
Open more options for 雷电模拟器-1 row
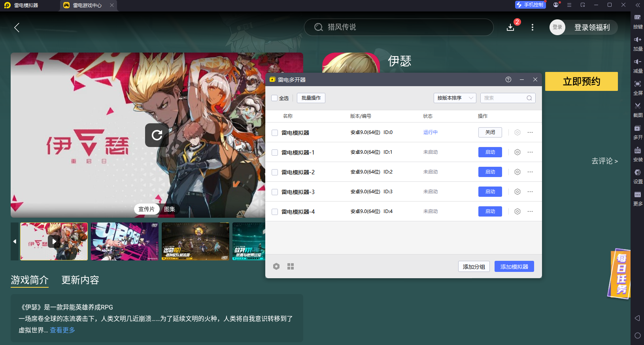point(530,152)
